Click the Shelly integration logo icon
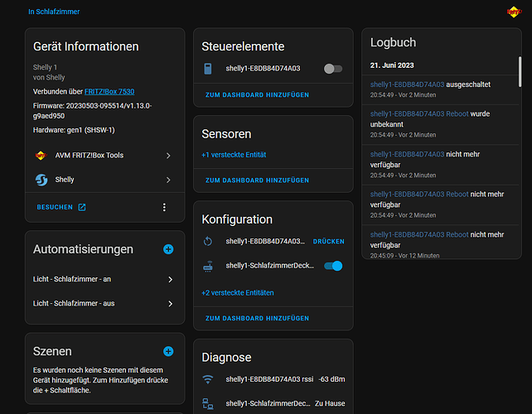 tap(41, 180)
